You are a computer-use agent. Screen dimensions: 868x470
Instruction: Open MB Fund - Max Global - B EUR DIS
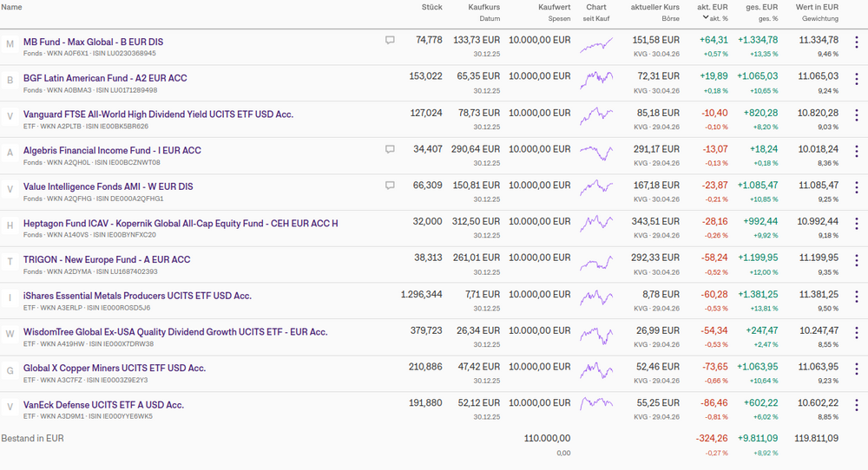click(x=93, y=42)
